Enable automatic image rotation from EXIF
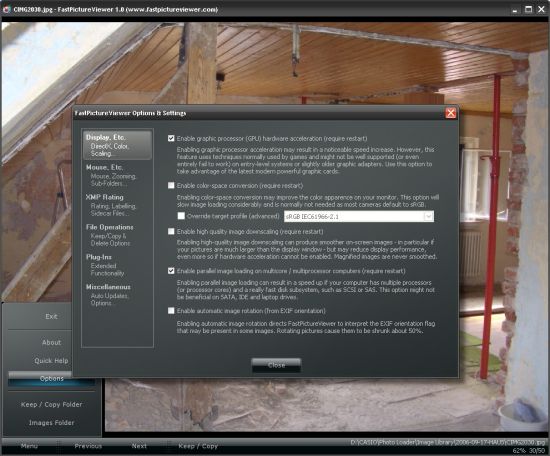The width and height of the screenshot is (550, 456). 171,311
